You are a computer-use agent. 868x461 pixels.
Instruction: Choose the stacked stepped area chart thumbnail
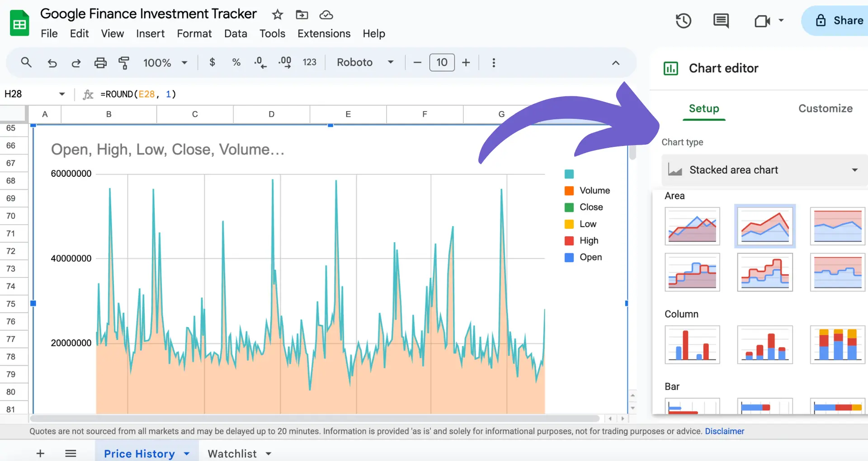click(765, 272)
